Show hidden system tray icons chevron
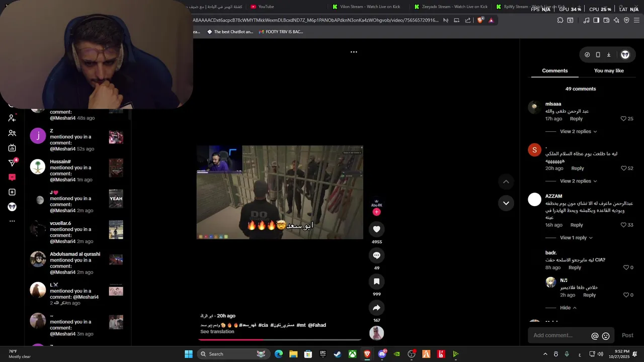This screenshot has height=362, width=644. [x=545, y=354]
